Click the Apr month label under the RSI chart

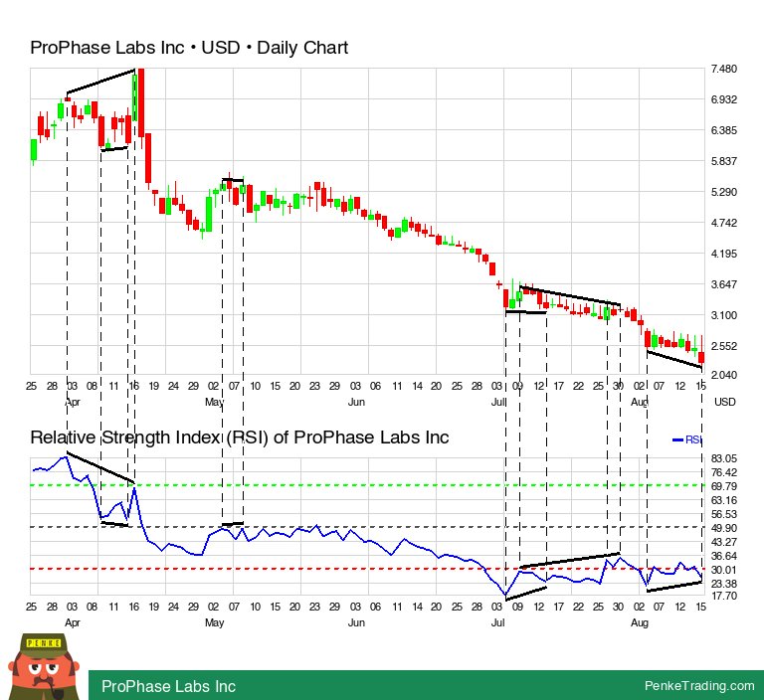click(72, 622)
